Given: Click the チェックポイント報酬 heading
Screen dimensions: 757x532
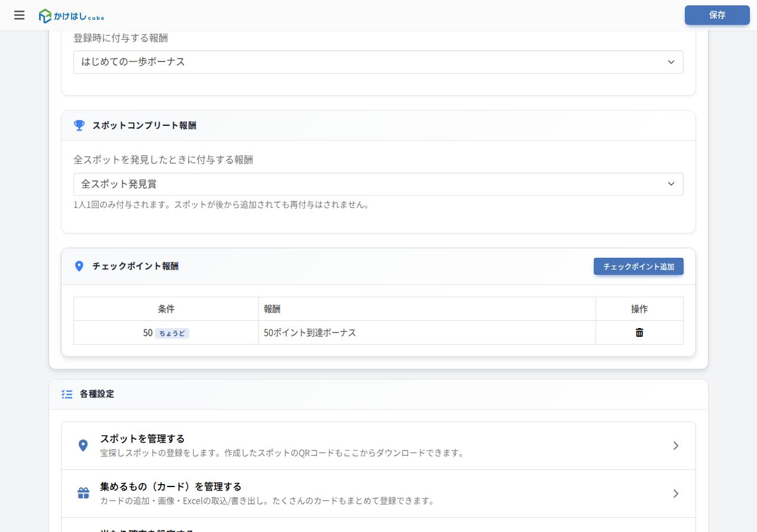Looking at the screenshot, I should [135, 266].
